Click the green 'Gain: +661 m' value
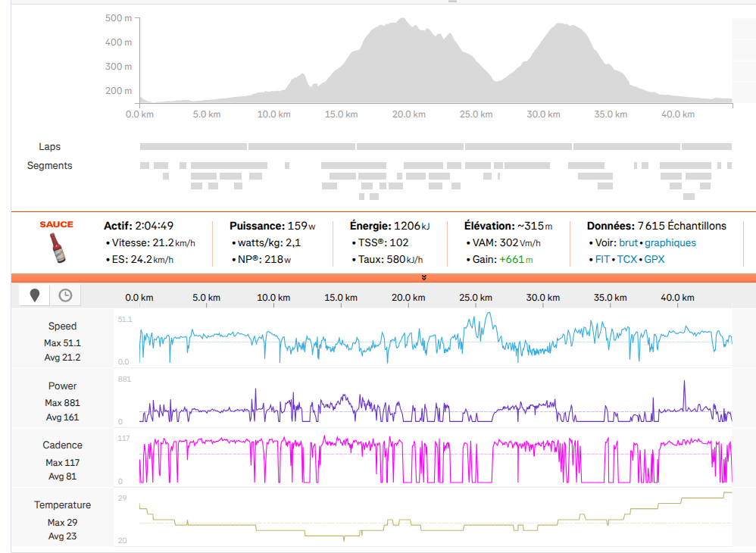This screenshot has width=756, height=553. point(516,259)
